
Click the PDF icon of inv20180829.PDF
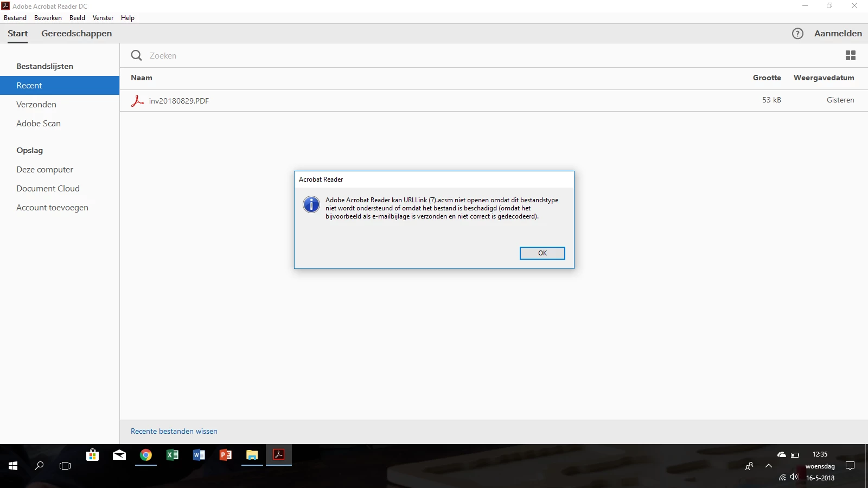(138, 100)
